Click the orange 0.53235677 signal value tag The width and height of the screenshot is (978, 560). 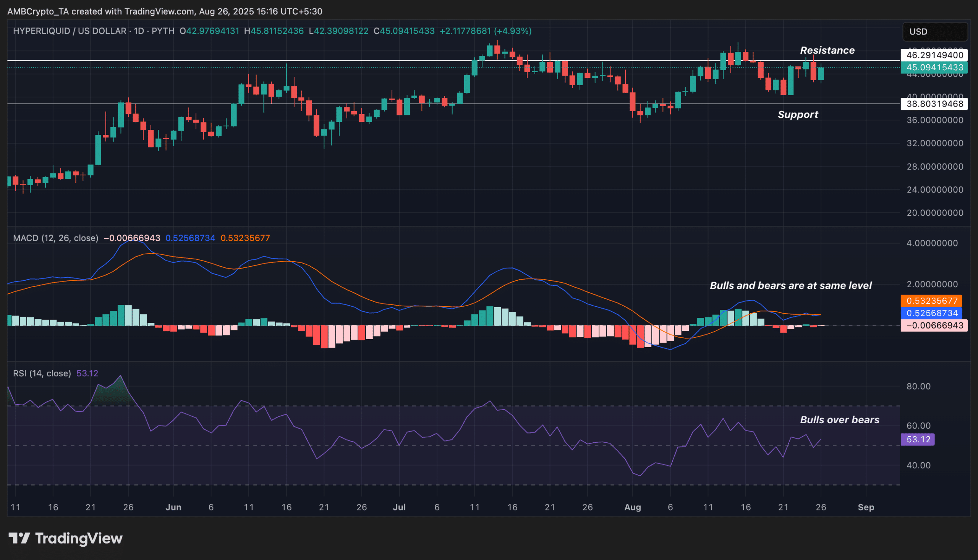931,301
